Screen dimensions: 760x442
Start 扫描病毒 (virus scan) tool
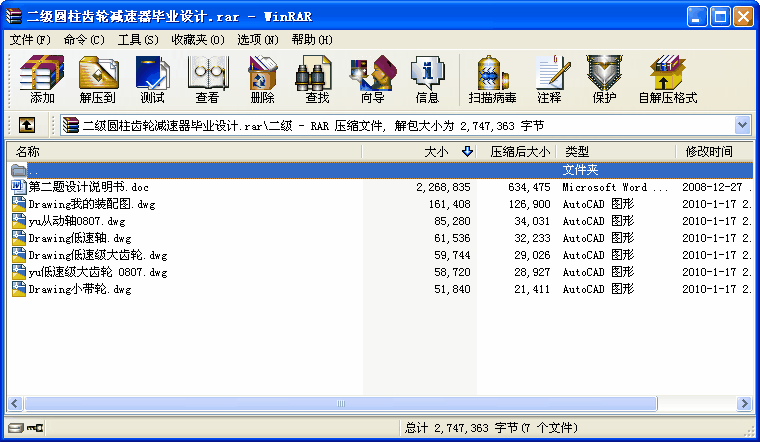pos(492,79)
